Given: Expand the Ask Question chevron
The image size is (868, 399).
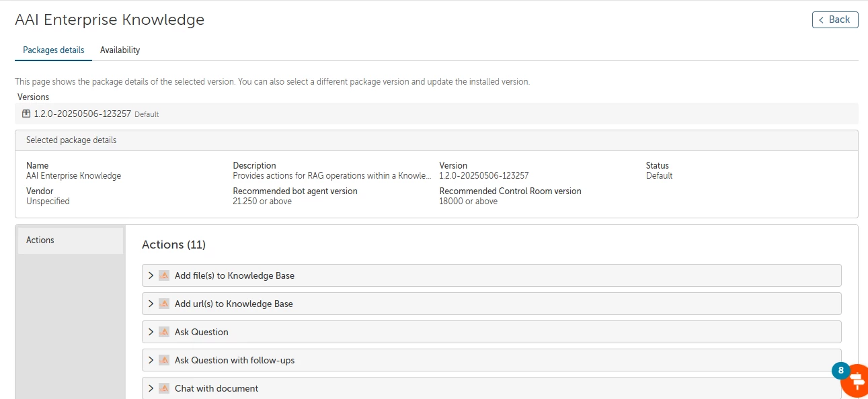Looking at the screenshot, I should pyautogui.click(x=151, y=332).
